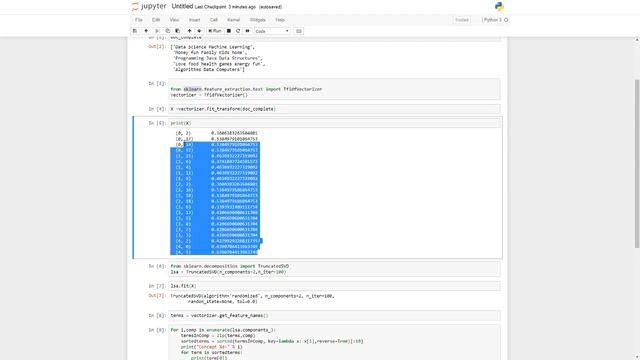Viewport: 640px width, 360px height.
Task: Click the Trusted notebook button
Action: click(x=462, y=20)
